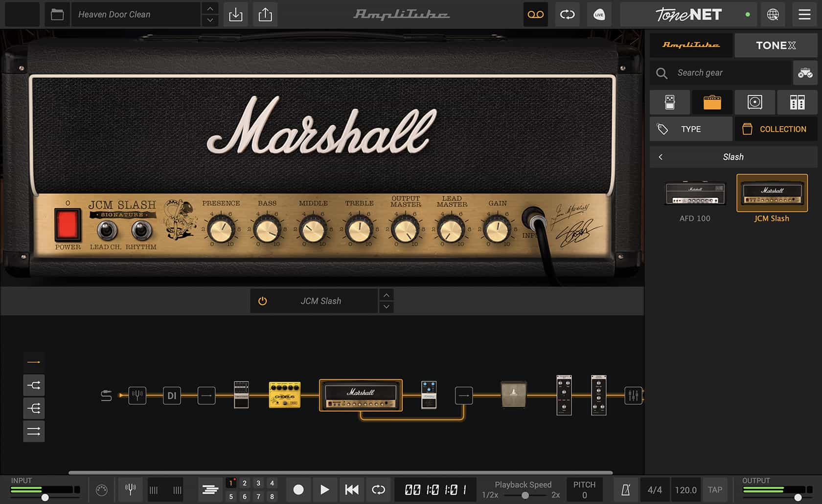Step to next amp model arrow up
822x504 pixels.
[387, 295]
